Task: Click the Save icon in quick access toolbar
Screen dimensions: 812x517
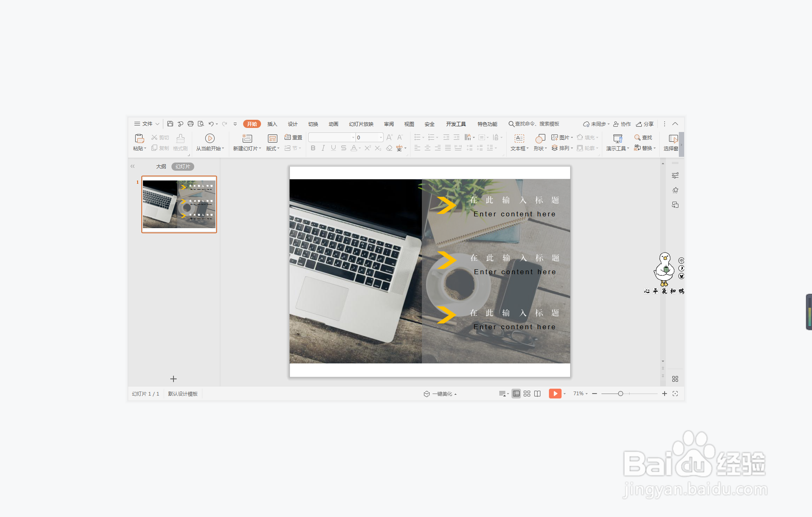Action: click(x=170, y=124)
